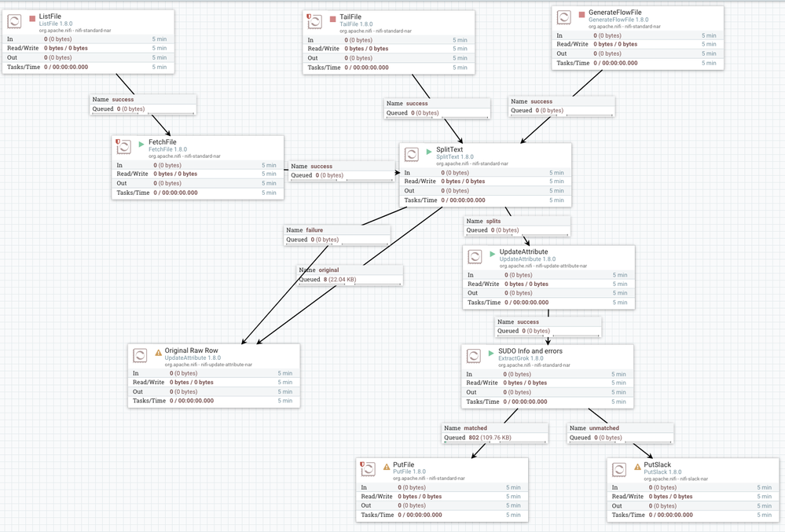Click the SUDO Info and errors title
785x532 pixels.
(530, 351)
